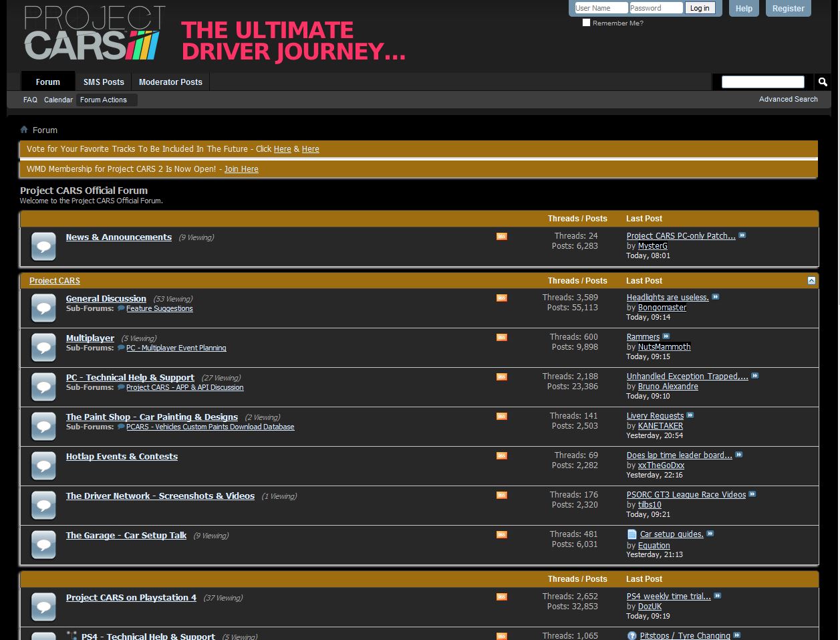
Task: Click the forum status icon for Hotlap Events & Contests
Action: click(x=43, y=466)
